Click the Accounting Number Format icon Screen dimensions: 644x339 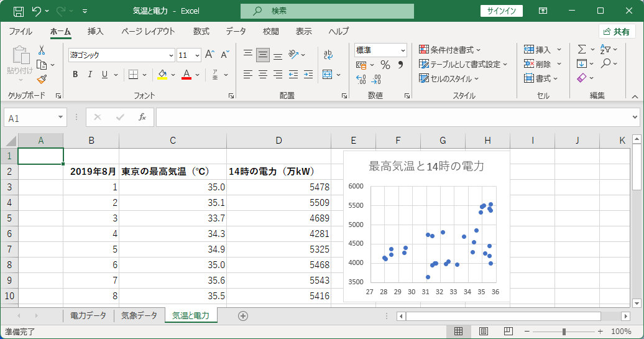pos(361,65)
